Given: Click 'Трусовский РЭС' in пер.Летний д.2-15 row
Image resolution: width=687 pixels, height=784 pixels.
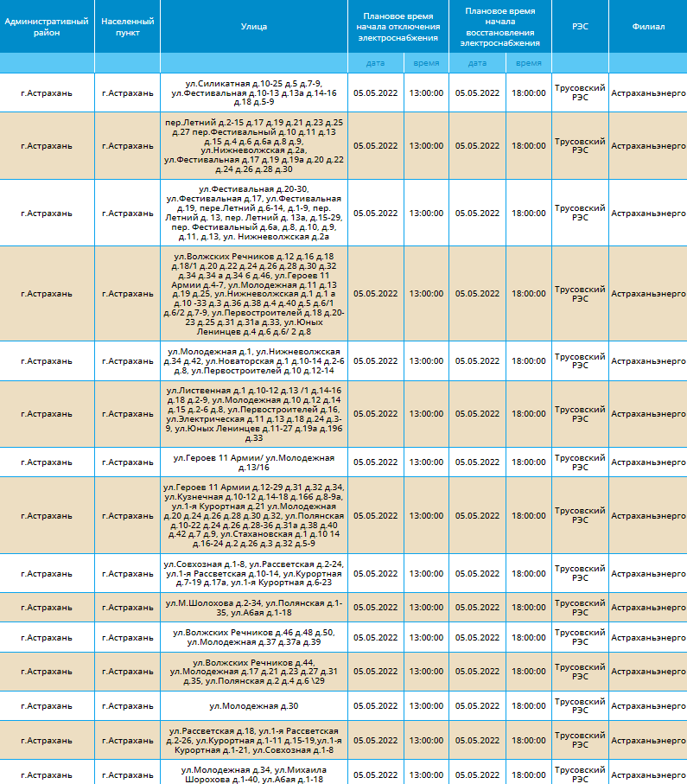Looking at the screenshot, I should point(580,146).
